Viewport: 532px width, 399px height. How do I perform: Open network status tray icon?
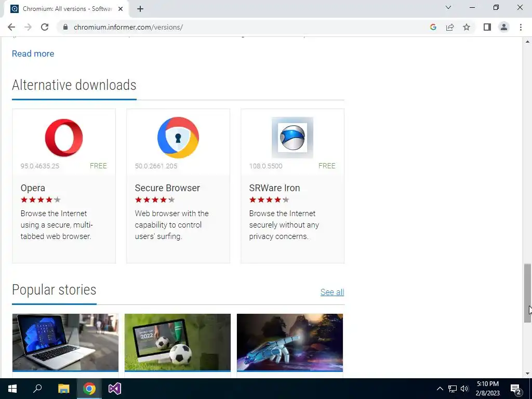click(x=453, y=389)
